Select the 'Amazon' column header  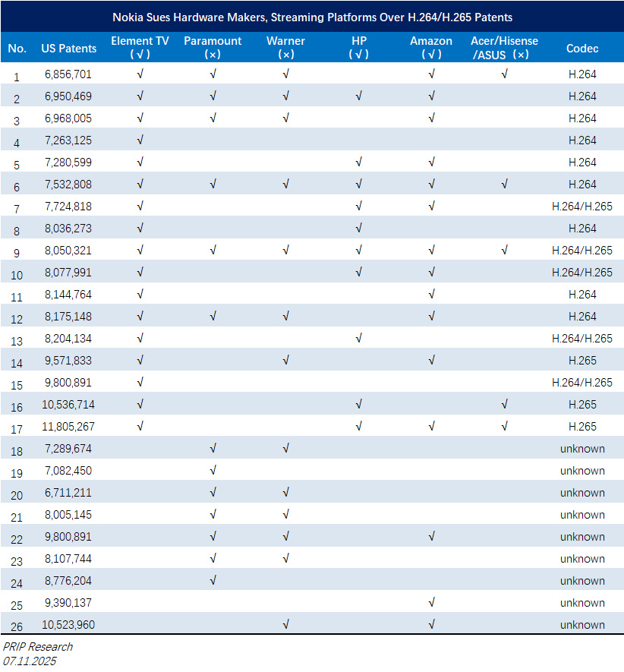pyautogui.click(x=431, y=47)
